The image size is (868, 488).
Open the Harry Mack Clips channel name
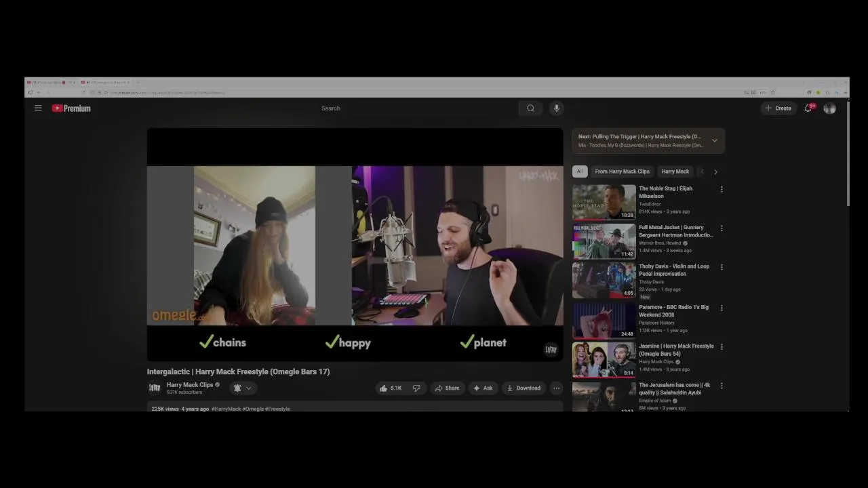point(190,384)
